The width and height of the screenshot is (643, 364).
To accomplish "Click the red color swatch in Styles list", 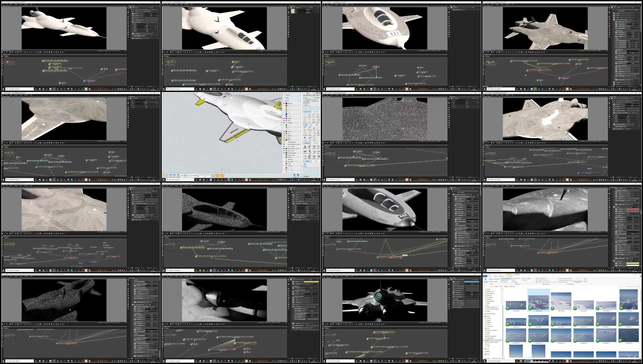I will coord(286,106).
